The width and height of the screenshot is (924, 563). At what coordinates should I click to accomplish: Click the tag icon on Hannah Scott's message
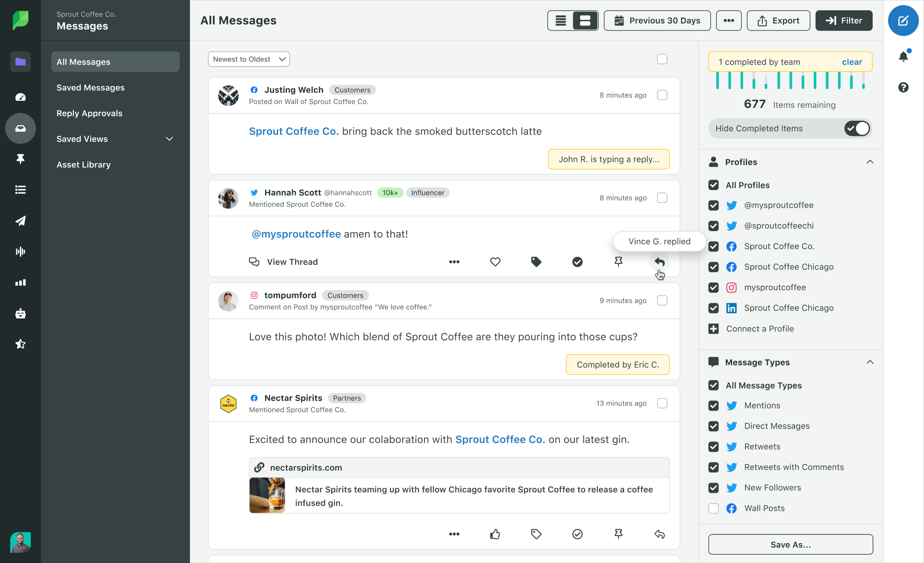click(x=536, y=262)
